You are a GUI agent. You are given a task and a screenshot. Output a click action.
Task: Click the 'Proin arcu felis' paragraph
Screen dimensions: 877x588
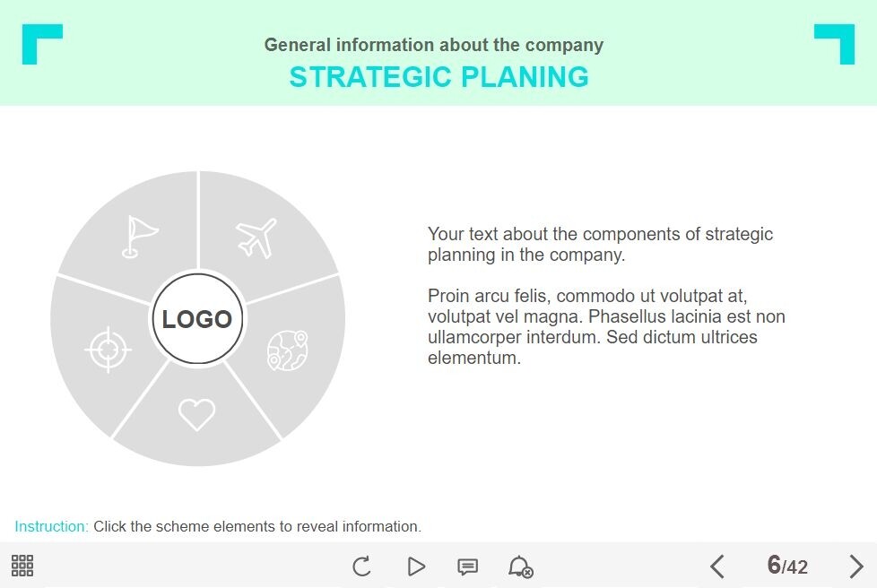[606, 326]
